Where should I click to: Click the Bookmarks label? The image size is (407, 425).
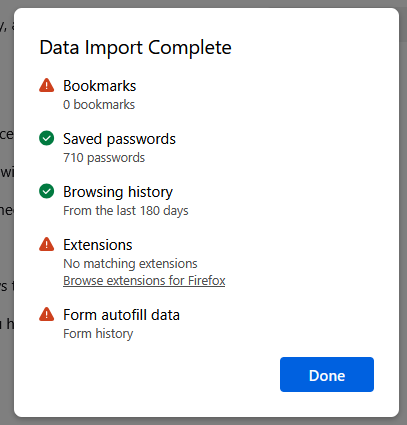[100, 86]
